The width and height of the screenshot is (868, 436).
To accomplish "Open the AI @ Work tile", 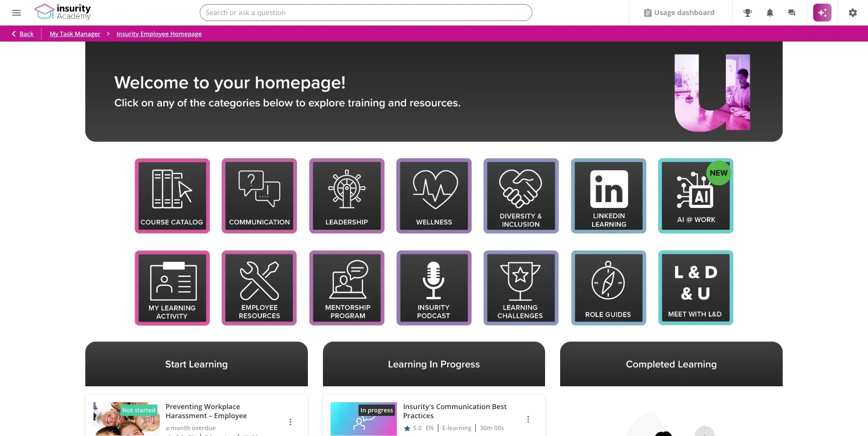I will (696, 196).
